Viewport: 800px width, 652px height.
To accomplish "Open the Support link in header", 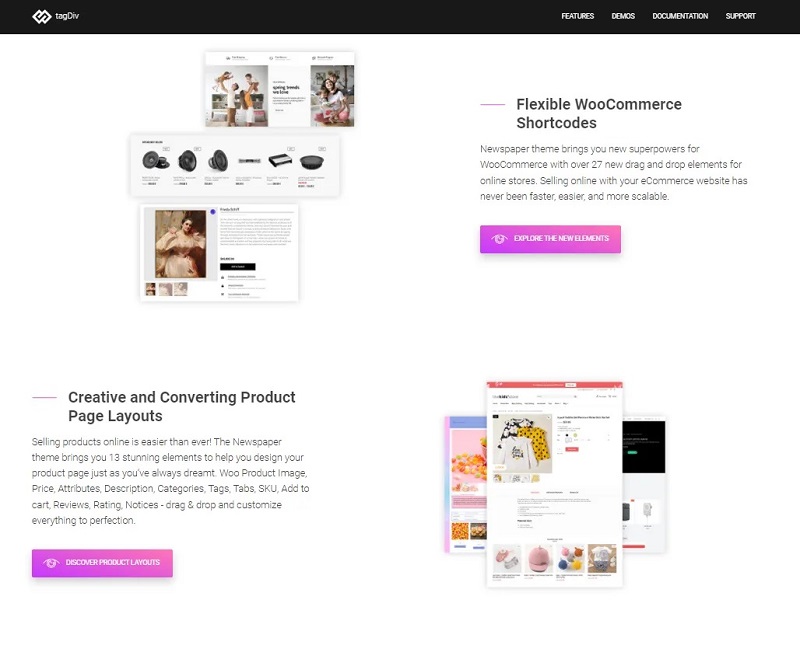I will 740,16.
